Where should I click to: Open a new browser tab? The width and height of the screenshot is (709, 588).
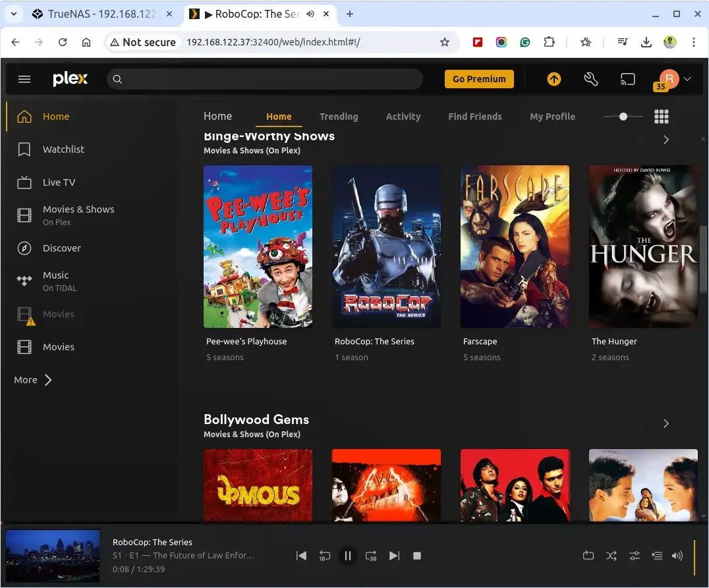click(349, 14)
